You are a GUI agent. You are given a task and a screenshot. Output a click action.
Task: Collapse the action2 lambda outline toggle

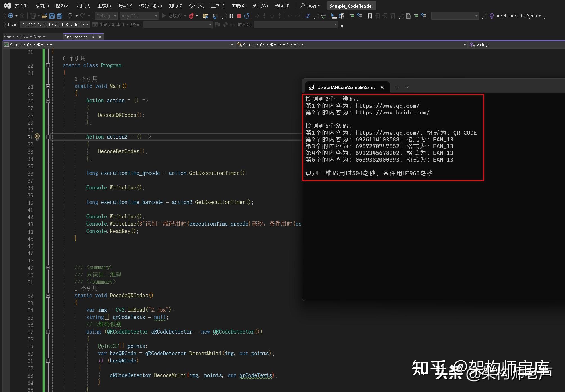[48, 137]
